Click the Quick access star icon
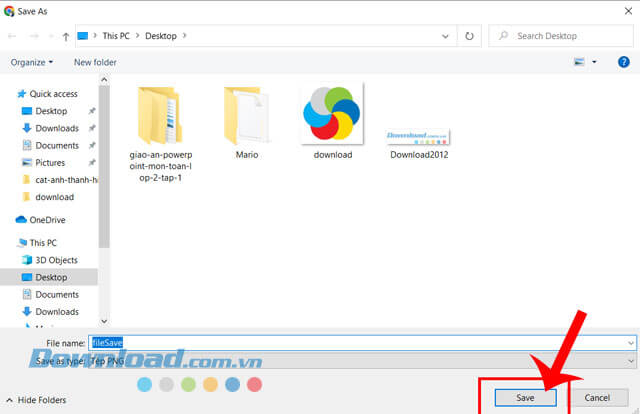Screen dimensions: 640x414 pos(22,94)
